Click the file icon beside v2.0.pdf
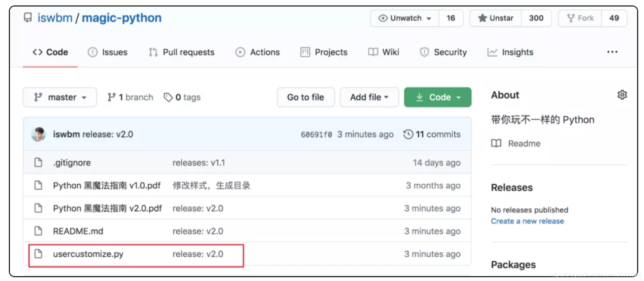 38,208
